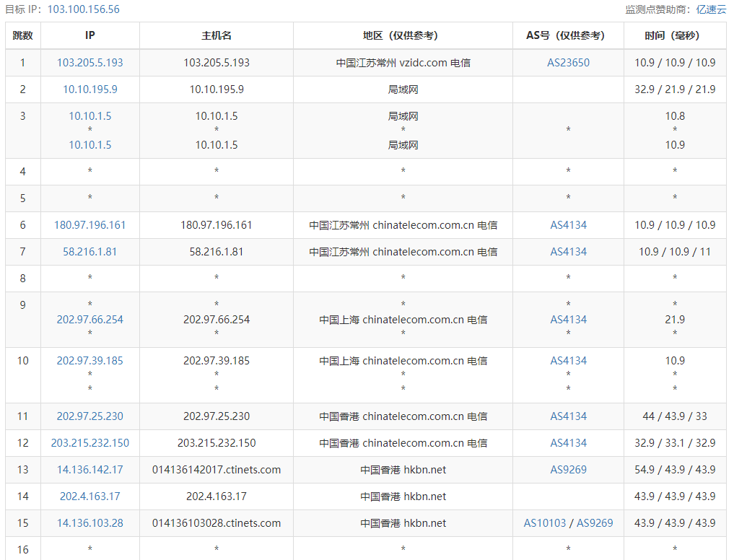Open AS4134 link in hop 9 row
Viewport: 734px width, 560px height.
568,320
